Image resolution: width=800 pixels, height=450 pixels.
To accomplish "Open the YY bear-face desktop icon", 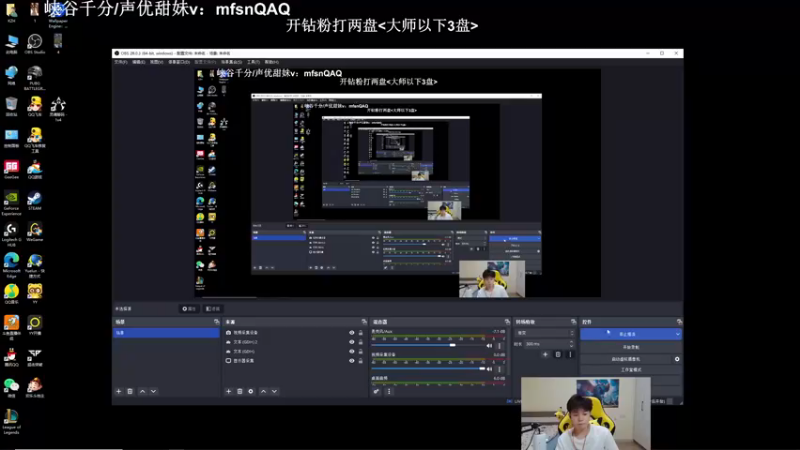I will pos(35,294).
